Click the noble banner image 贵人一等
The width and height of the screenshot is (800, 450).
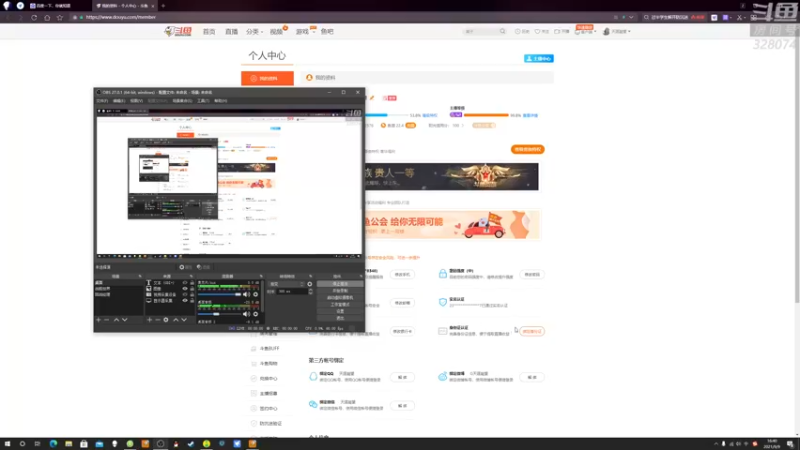click(x=452, y=177)
